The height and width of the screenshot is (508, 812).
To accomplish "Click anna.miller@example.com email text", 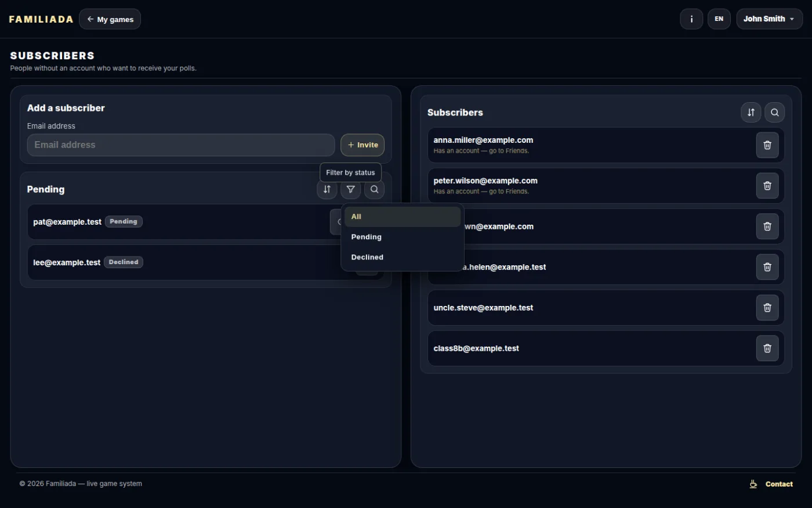I will tap(483, 140).
